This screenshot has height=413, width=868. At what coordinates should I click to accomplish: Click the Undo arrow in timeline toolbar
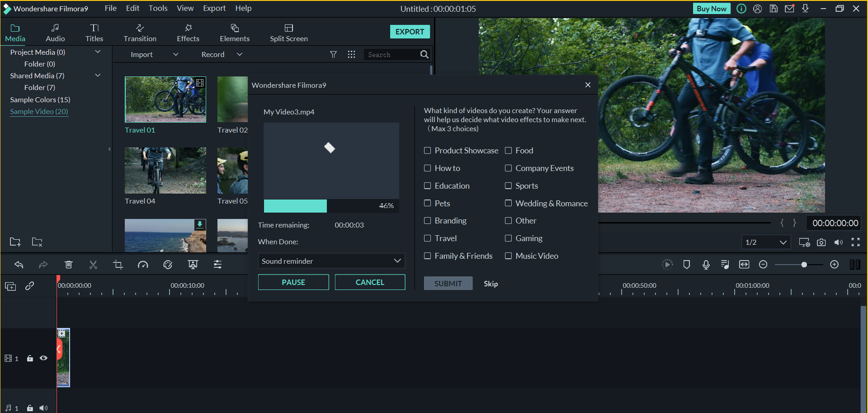click(x=19, y=265)
